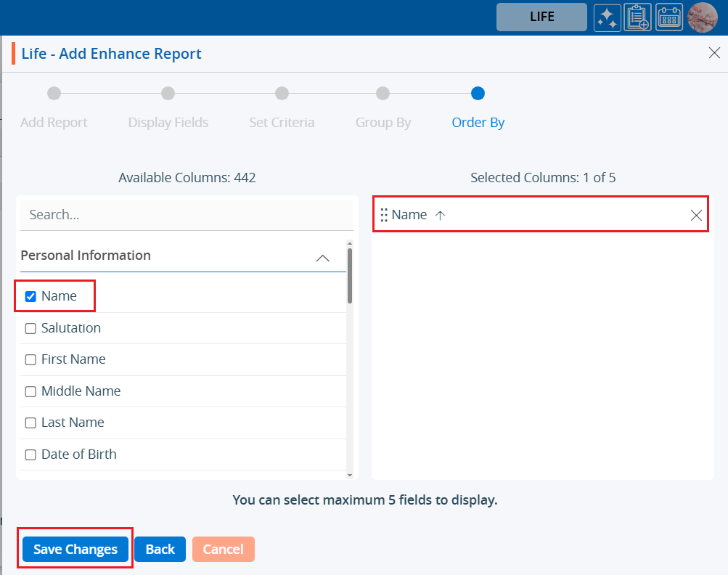The height and width of the screenshot is (575, 728).
Task: Go to the Display Fields step
Action: [168, 94]
